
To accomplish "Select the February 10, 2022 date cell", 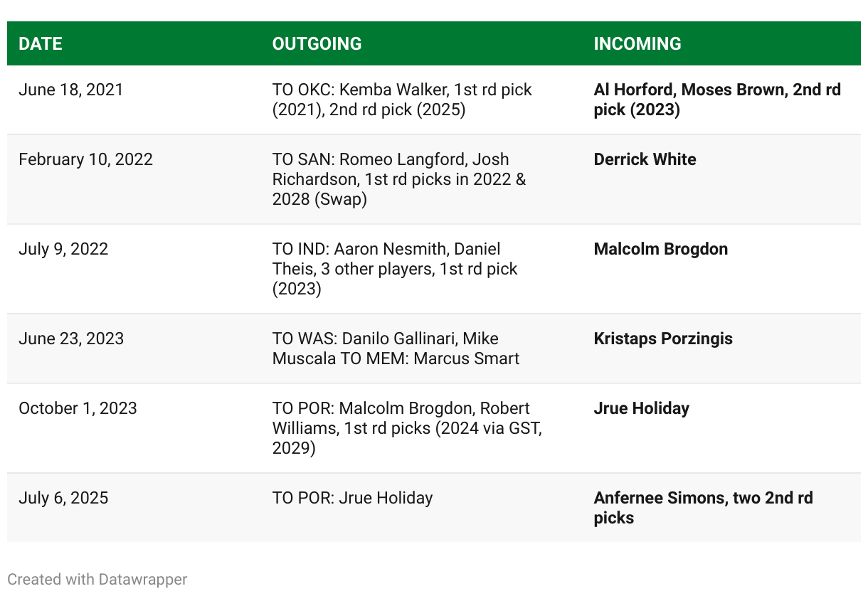I will pos(134,179).
